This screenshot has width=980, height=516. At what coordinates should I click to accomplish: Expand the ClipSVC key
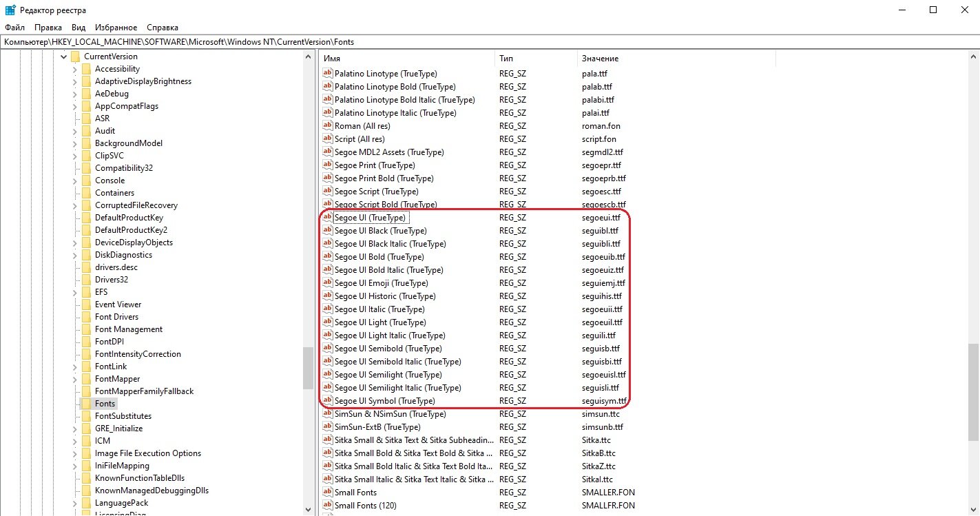click(75, 156)
